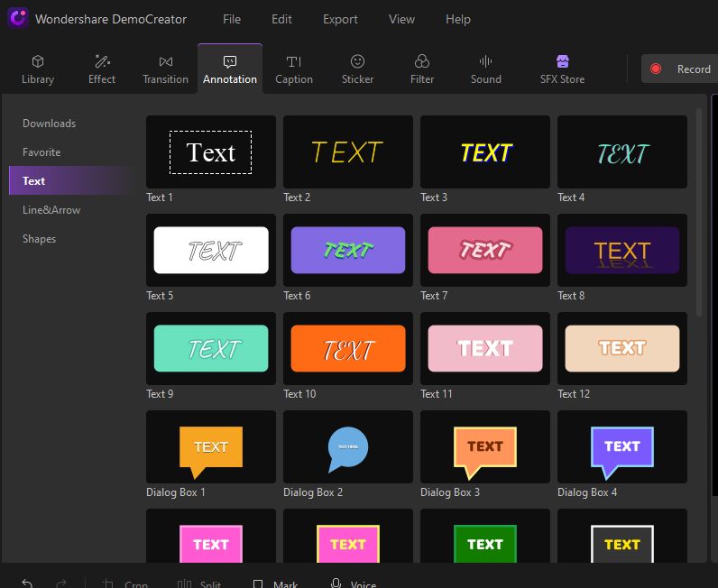The image size is (718, 588).
Task: Select the Downloads category
Action: (49, 124)
